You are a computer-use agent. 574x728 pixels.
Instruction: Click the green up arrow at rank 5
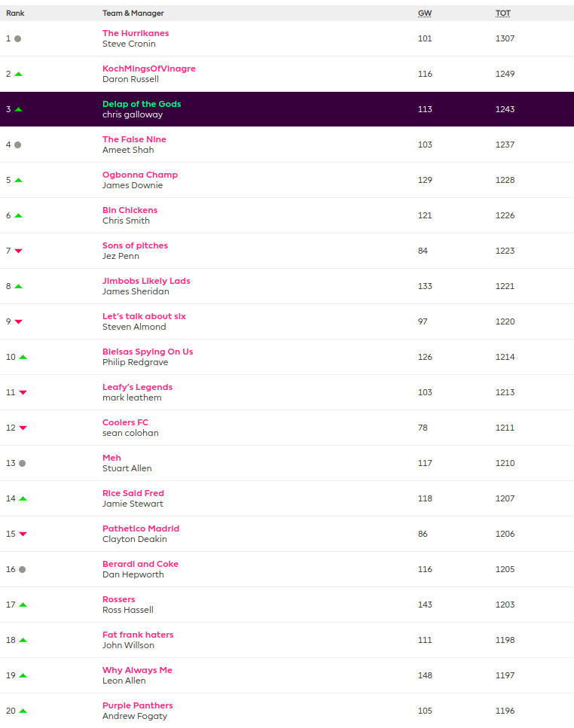[x=18, y=180]
